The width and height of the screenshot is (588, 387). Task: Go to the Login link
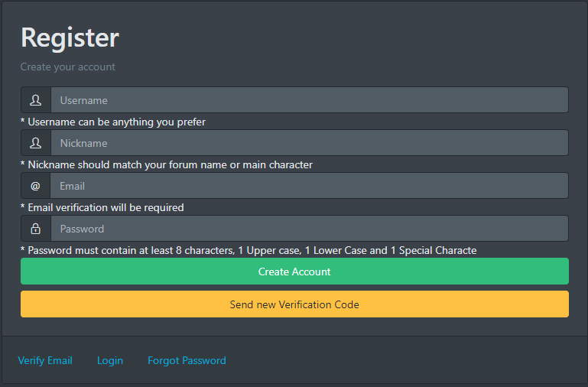click(110, 360)
